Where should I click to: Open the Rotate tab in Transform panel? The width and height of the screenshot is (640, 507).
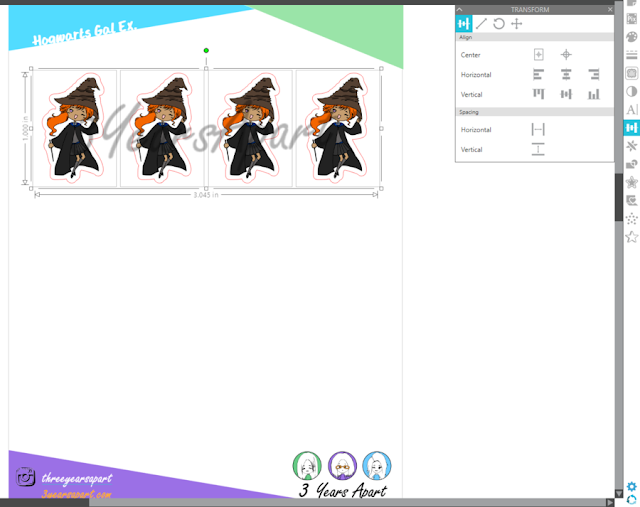(x=499, y=24)
